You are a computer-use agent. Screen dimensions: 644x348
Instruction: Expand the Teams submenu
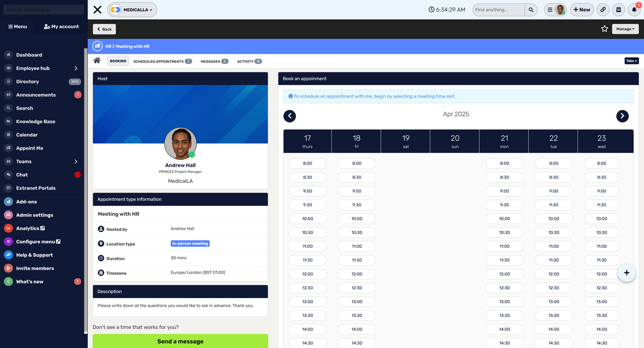point(76,161)
